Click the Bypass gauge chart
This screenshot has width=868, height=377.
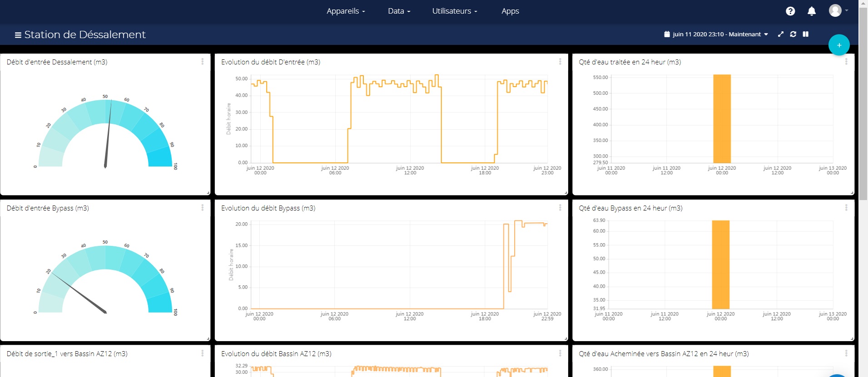[105, 278]
